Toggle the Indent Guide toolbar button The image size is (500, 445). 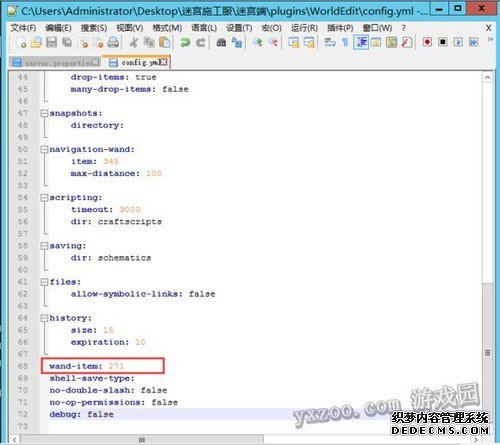pyautogui.click(x=361, y=42)
